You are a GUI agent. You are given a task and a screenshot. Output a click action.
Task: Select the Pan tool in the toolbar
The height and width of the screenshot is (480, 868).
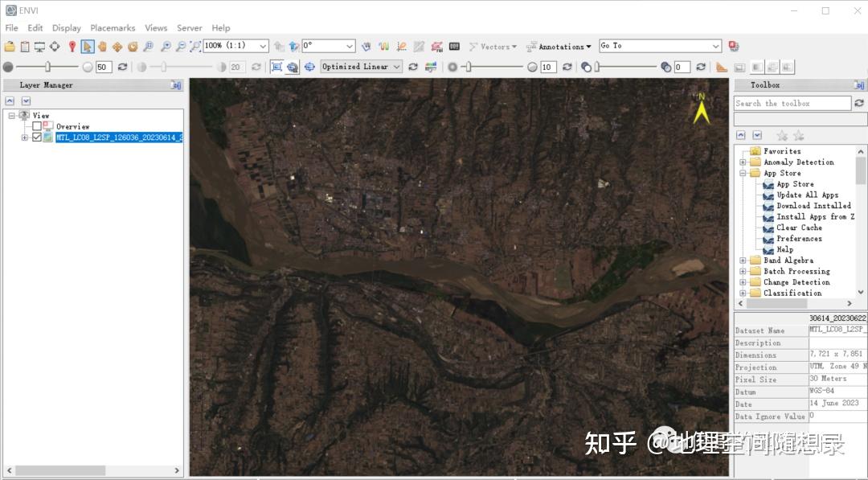coord(102,47)
